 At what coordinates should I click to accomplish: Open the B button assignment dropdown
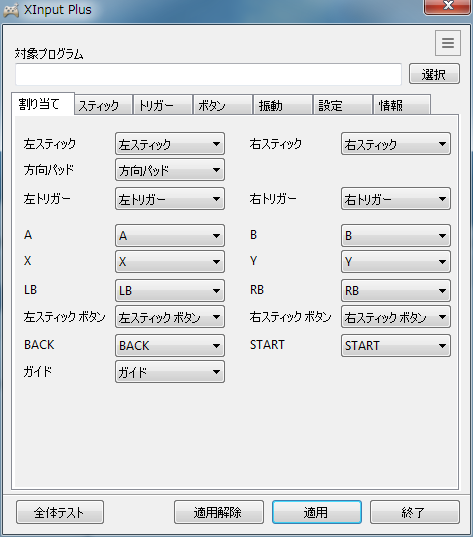tap(396, 236)
